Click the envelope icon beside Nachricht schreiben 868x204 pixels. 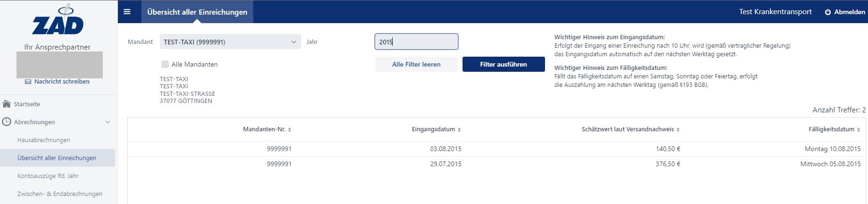point(28,82)
